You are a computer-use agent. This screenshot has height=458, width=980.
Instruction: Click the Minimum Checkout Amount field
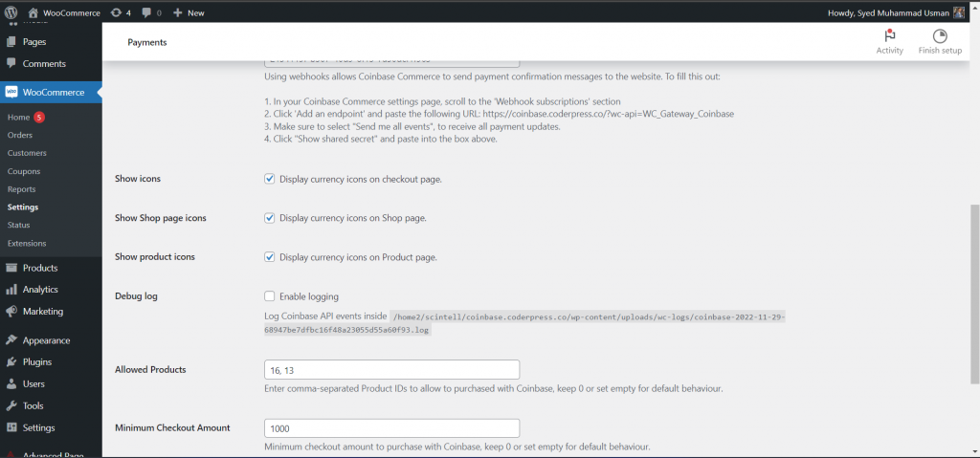tap(390, 428)
